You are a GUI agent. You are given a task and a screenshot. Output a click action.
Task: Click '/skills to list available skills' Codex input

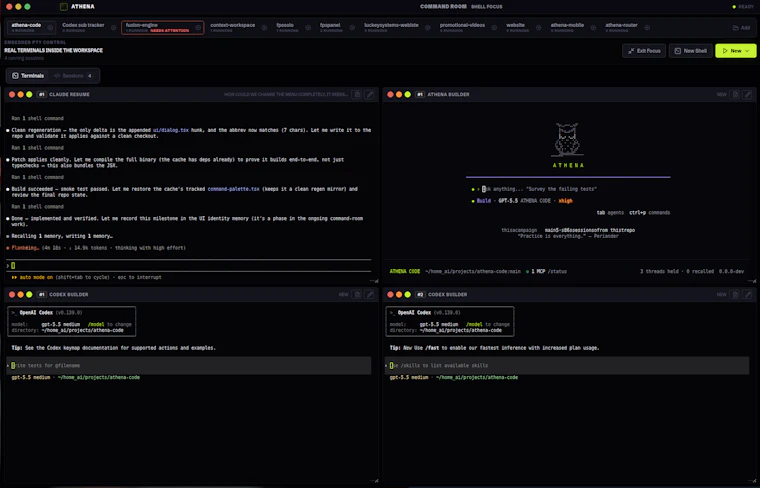coord(567,365)
